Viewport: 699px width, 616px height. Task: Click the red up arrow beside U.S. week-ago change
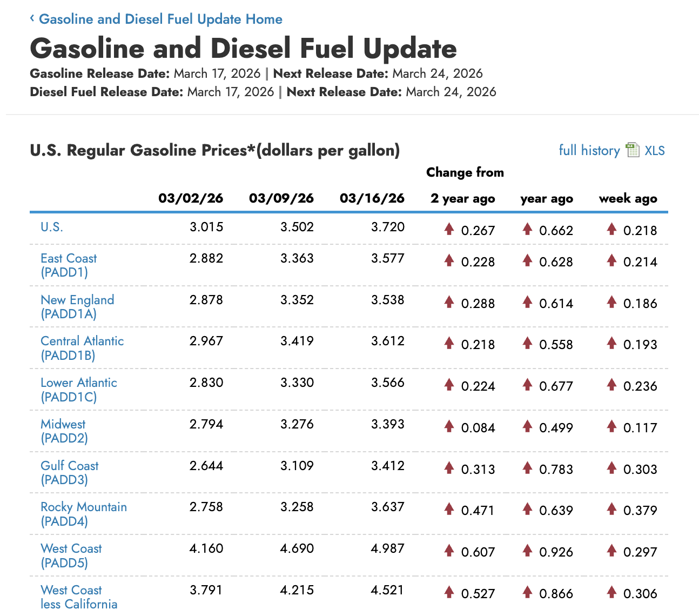point(611,229)
